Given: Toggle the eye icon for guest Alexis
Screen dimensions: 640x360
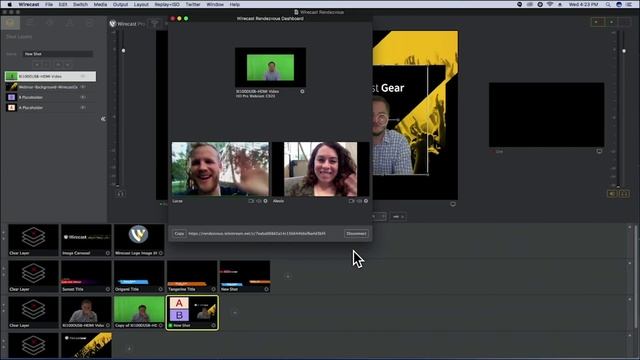Looking at the screenshot, I should [359, 201].
